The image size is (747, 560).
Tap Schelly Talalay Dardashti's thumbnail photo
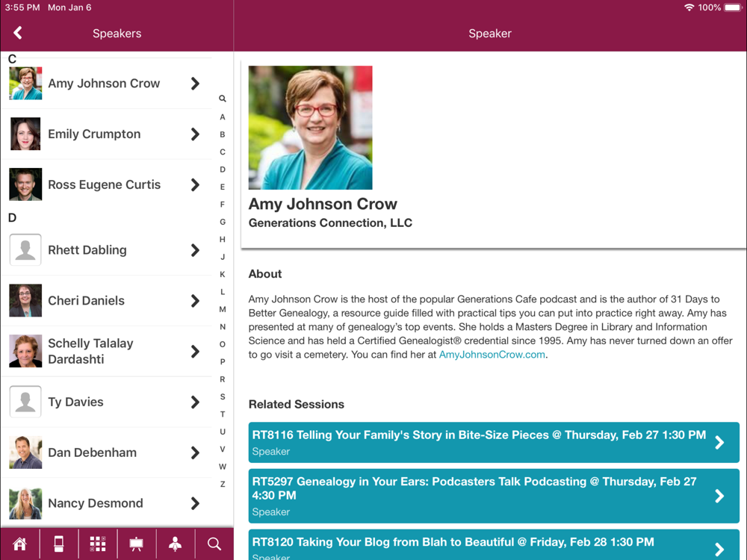pyautogui.click(x=25, y=352)
